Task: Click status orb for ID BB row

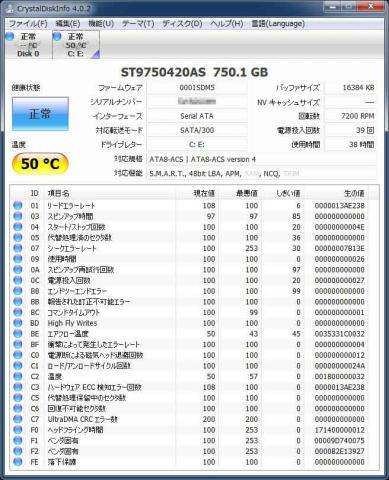Action: click(18, 301)
